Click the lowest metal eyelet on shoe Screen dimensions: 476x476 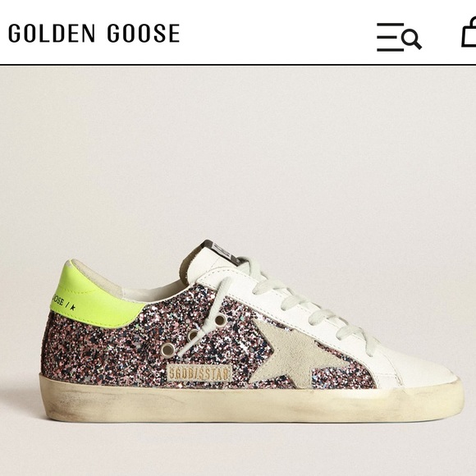tap(167, 350)
